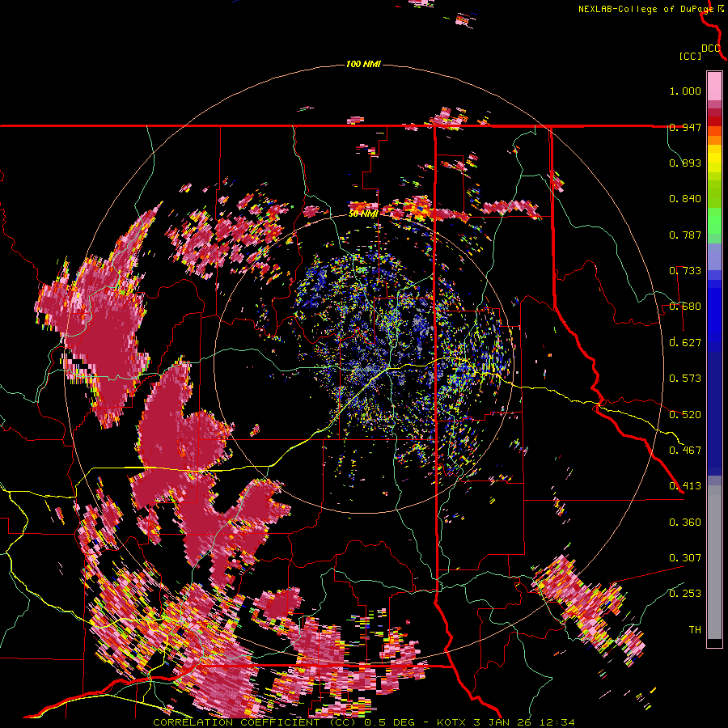Click the 0.253 legend value
Screen dimensions: 728x728
685,594
